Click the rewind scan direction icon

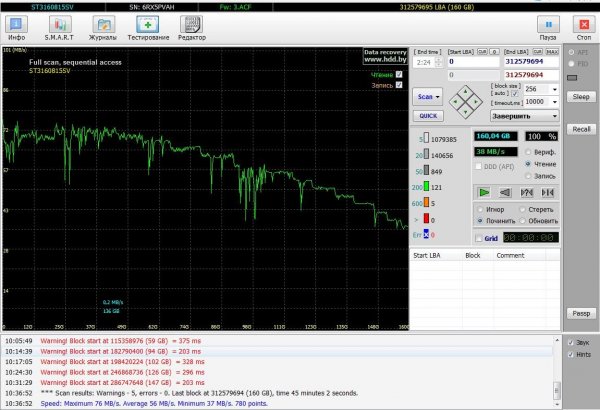pos(505,191)
